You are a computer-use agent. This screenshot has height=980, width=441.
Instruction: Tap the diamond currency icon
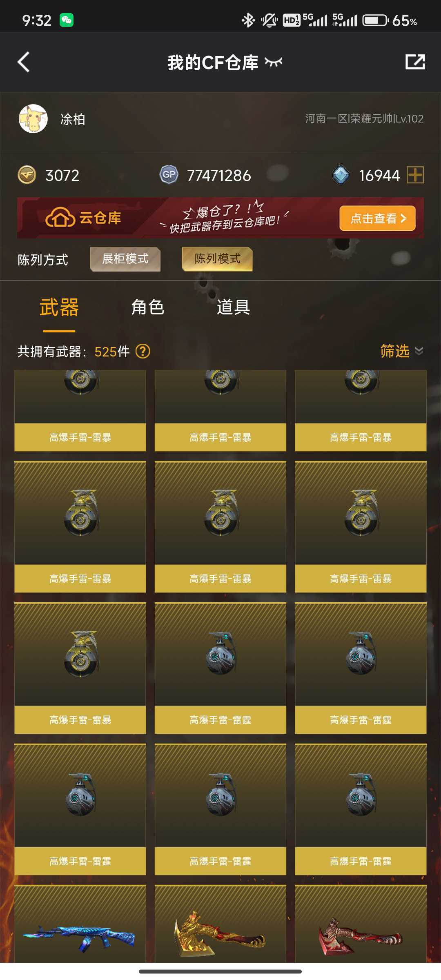click(x=341, y=175)
